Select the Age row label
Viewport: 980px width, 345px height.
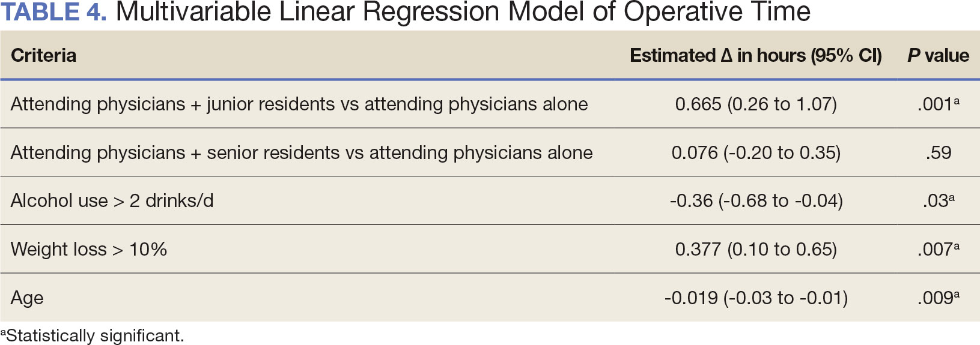(27, 298)
